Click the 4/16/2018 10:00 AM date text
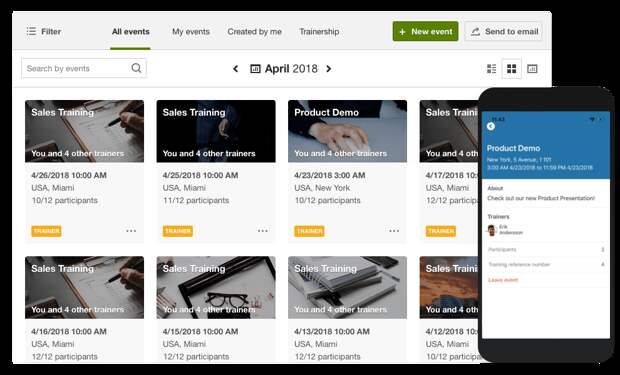The height and width of the screenshot is (375, 620). pyautogui.click(x=69, y=331)
